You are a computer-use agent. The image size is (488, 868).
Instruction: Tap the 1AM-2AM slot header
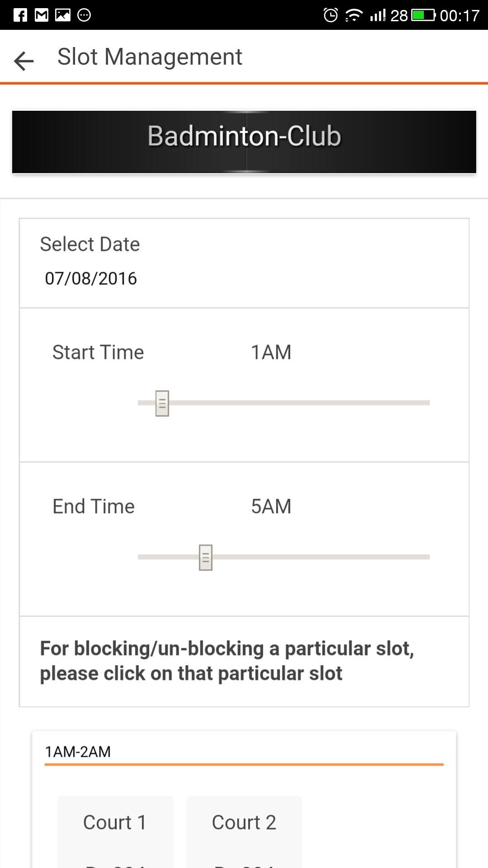click(x=78, y=752)
